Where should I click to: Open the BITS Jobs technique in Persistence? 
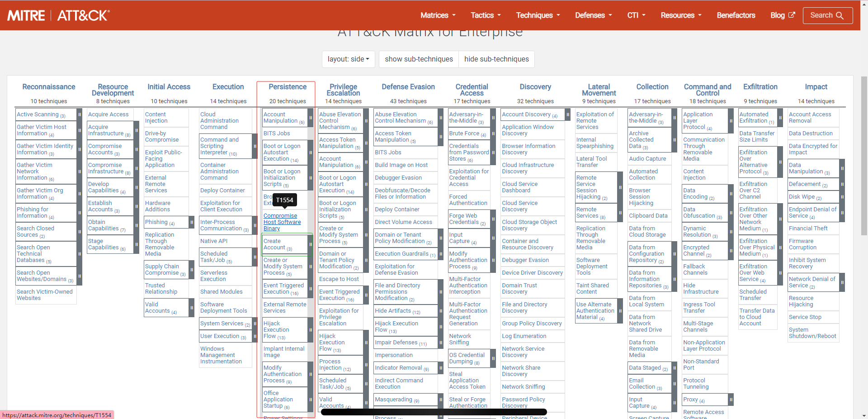[277, 133]
